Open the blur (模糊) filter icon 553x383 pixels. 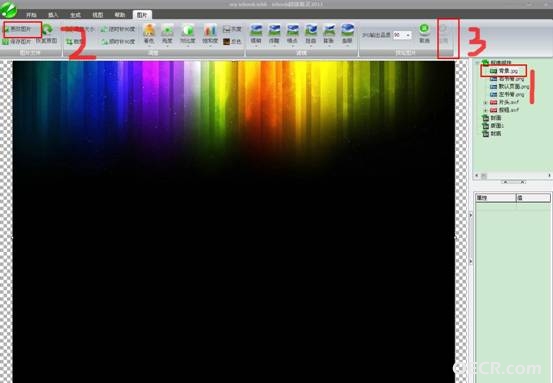pos(256,34)
